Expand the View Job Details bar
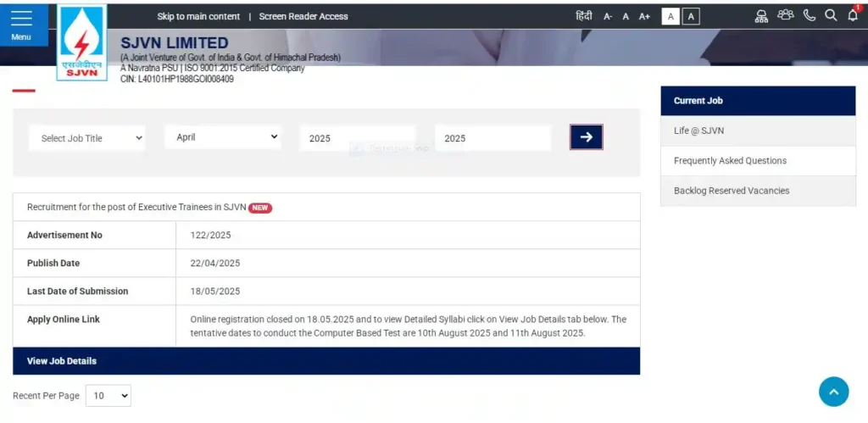The width and height of the screenshot is (868, 423). pyautogui.click(x=326, y=361)
